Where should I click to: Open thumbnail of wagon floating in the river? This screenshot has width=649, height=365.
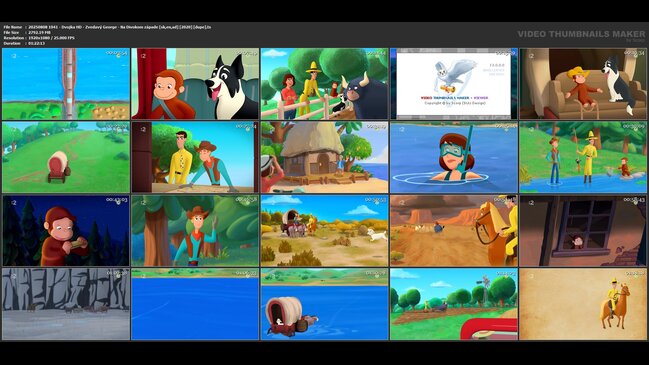click(x=324, y=304)
